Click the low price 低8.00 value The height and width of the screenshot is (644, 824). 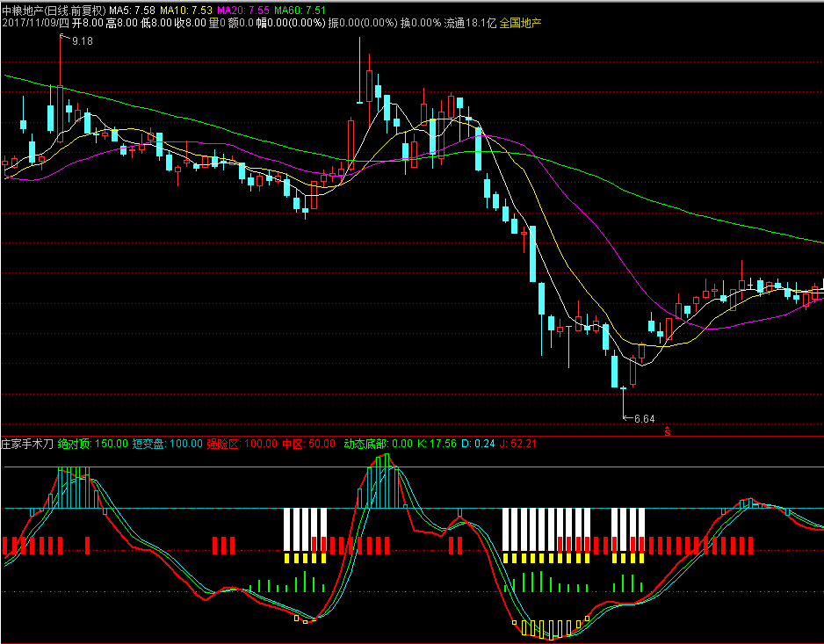click(x=156, y=23)
